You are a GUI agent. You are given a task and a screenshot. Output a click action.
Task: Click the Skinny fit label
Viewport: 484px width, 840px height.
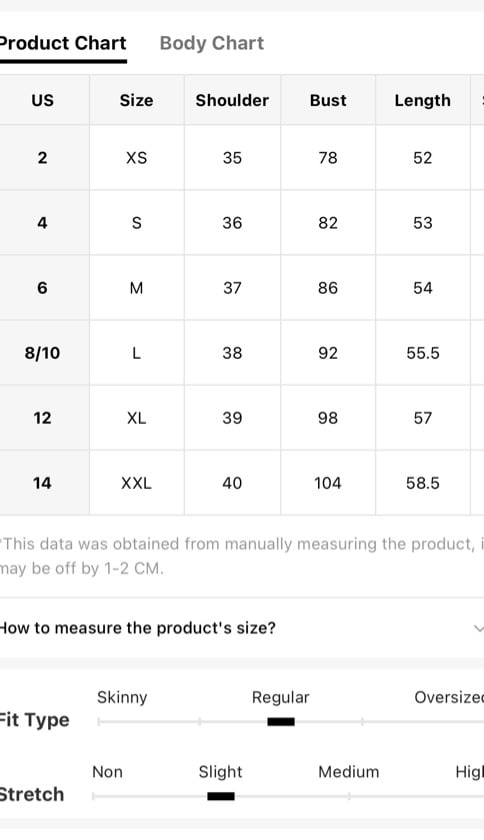point(122,697)
